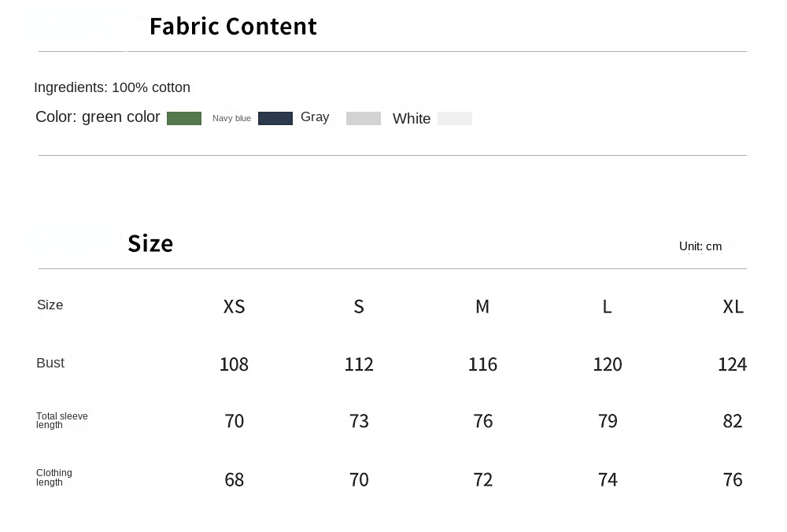Select the S size column header
The image size is (787, 532).
click(x=359, y=306)
